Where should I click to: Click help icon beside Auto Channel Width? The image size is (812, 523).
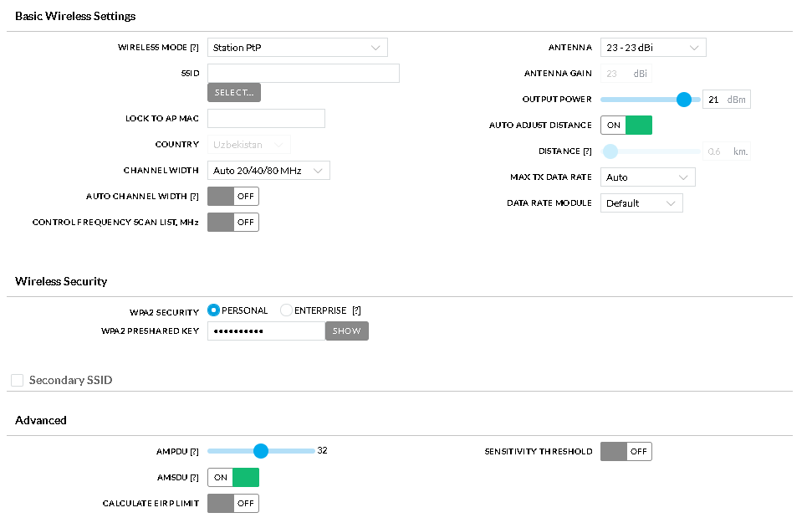point(194,197)
